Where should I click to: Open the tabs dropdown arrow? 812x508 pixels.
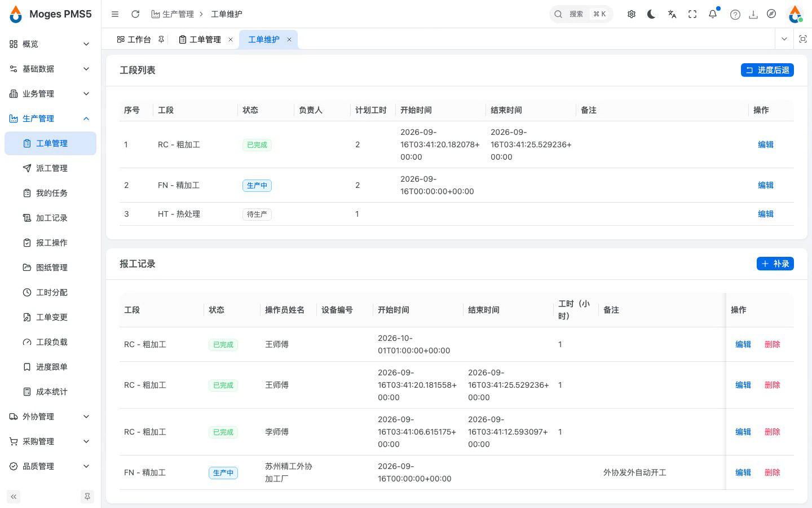[x=784, y=39]
